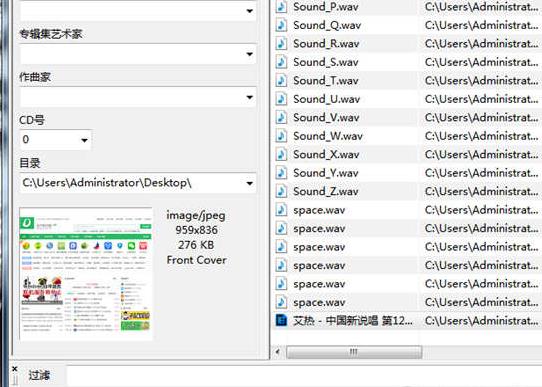Open the 作曲家 dropdown arrow
The width and height of the screenshot is (542, 387).
(249, 97)
